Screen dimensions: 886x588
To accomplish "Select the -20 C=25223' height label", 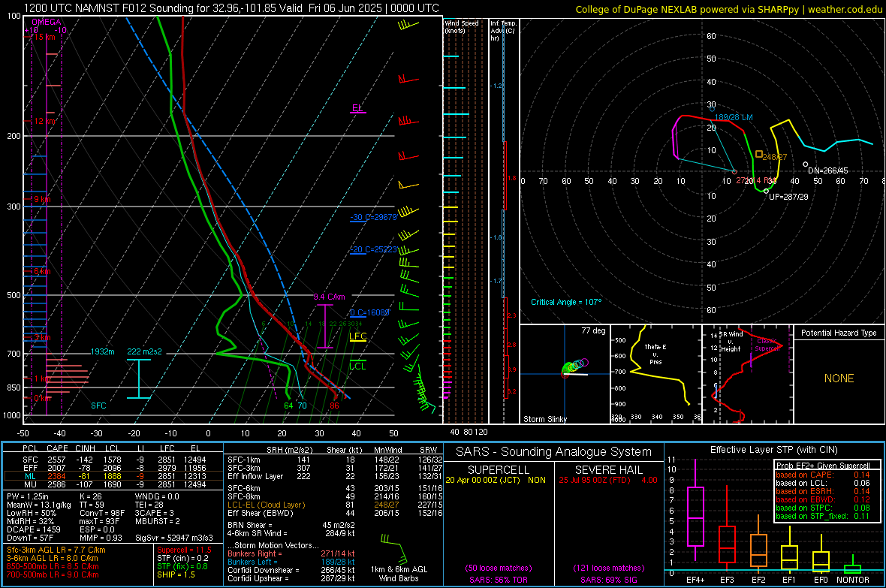I will (373, 249).
